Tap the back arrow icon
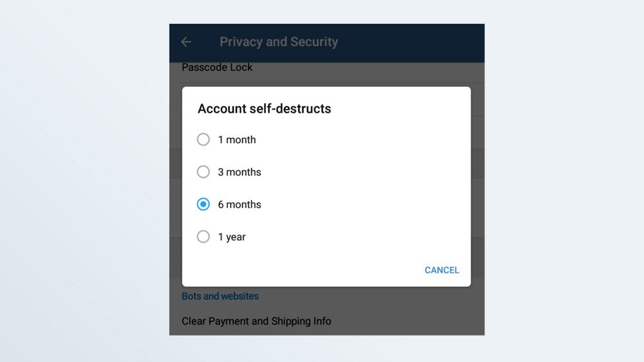Screen dimensions: 644x362 (186, 42)
